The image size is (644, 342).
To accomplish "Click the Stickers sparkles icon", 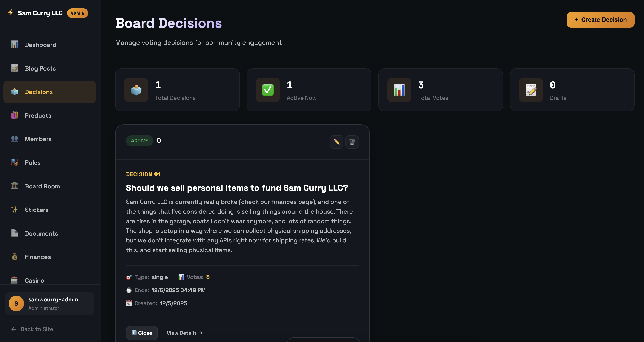I will pyautogui.click(x=14, y=210).
